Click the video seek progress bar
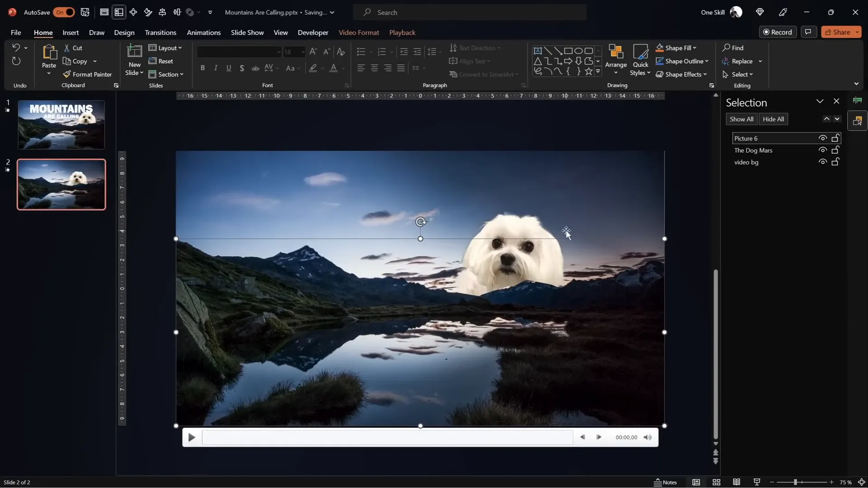Image resolution: width=868 pixels, height=488 pixels. [387, 437]
